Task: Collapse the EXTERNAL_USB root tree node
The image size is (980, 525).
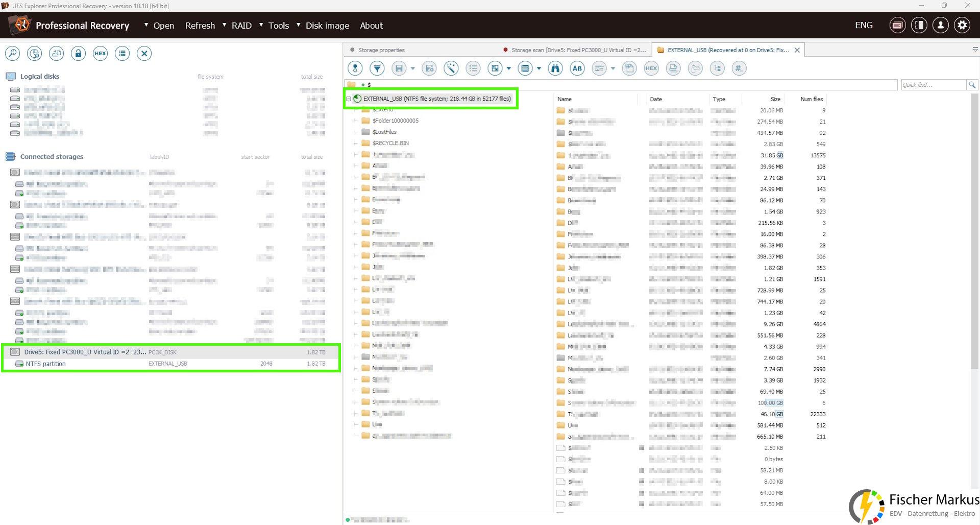Action: (x=349, y=99)
